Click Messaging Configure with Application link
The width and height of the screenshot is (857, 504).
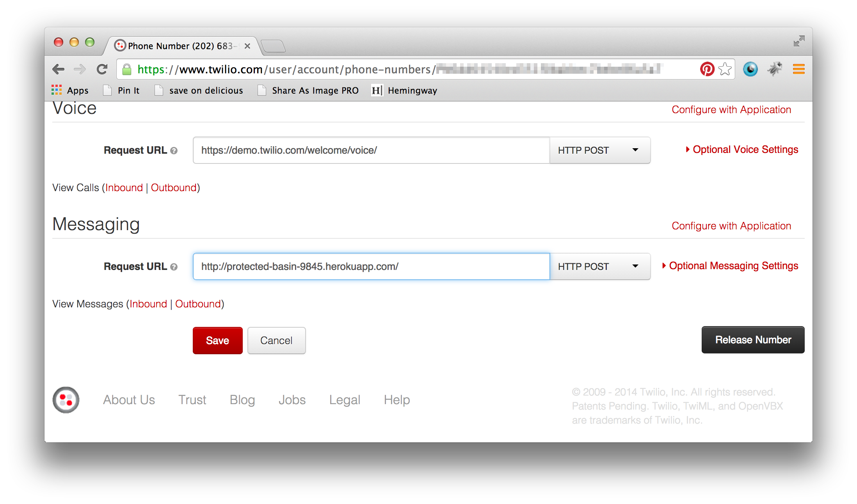point(731,226)
